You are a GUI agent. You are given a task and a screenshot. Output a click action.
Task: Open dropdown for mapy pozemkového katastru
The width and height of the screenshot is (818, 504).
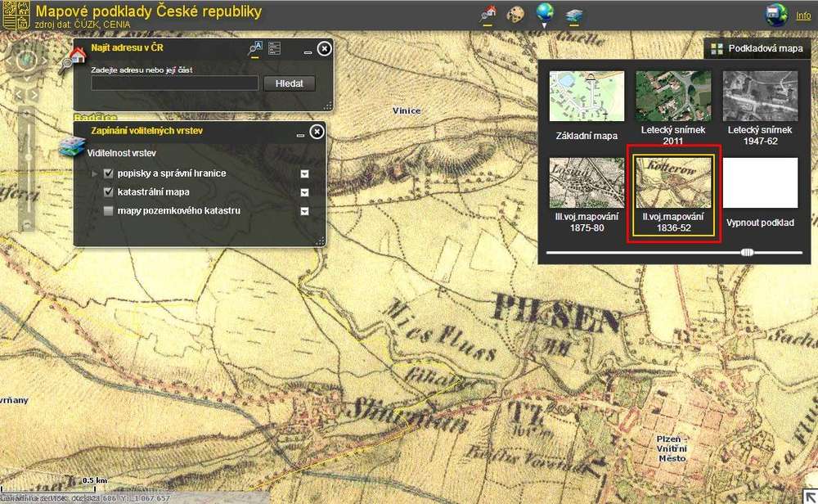coord(304,211)
